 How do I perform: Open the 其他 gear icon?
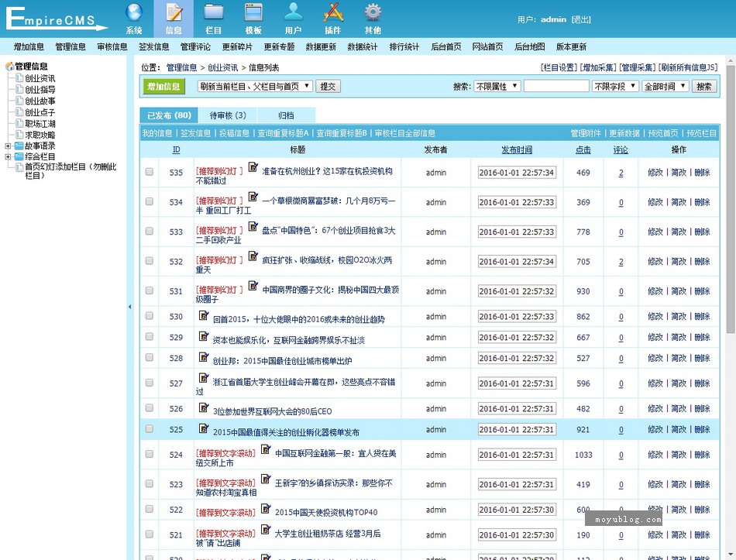point(373,12)
